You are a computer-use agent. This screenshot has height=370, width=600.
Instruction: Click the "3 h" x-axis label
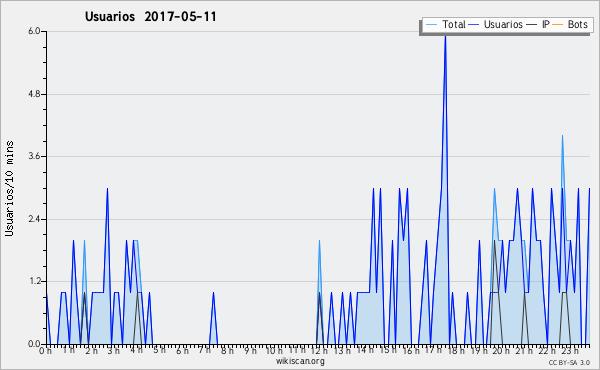(113, 350)
